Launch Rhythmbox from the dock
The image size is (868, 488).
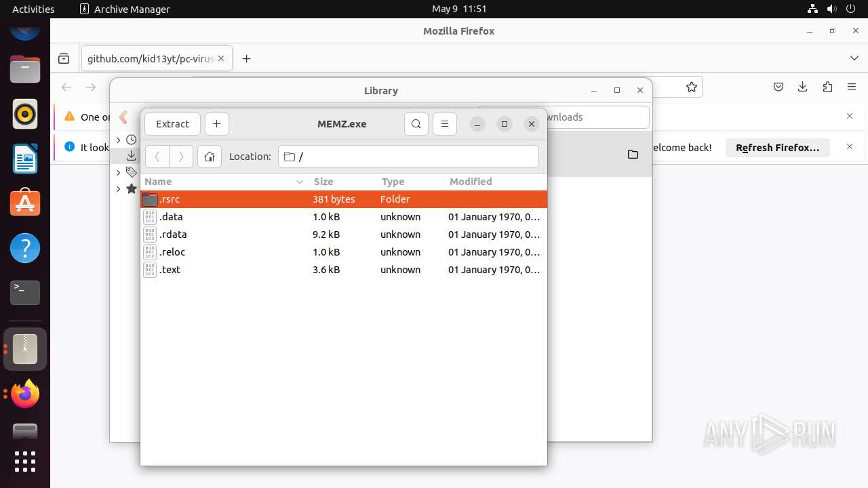point(25,114)
